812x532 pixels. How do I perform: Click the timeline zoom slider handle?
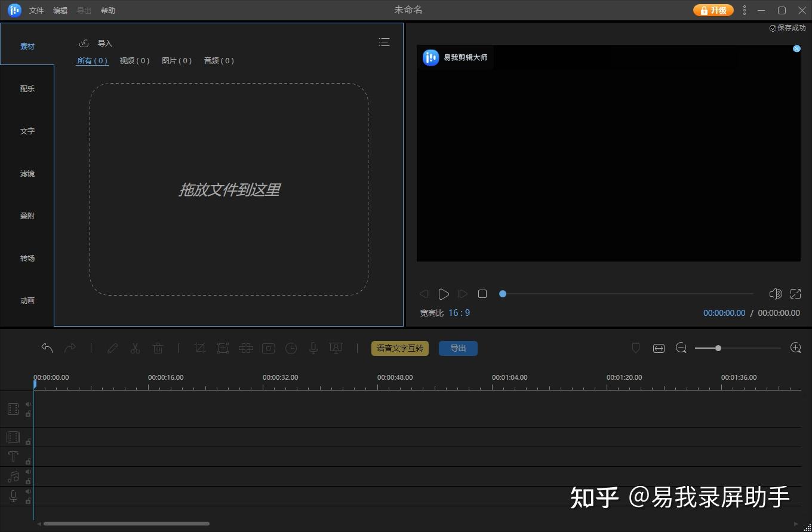[718, 348]
